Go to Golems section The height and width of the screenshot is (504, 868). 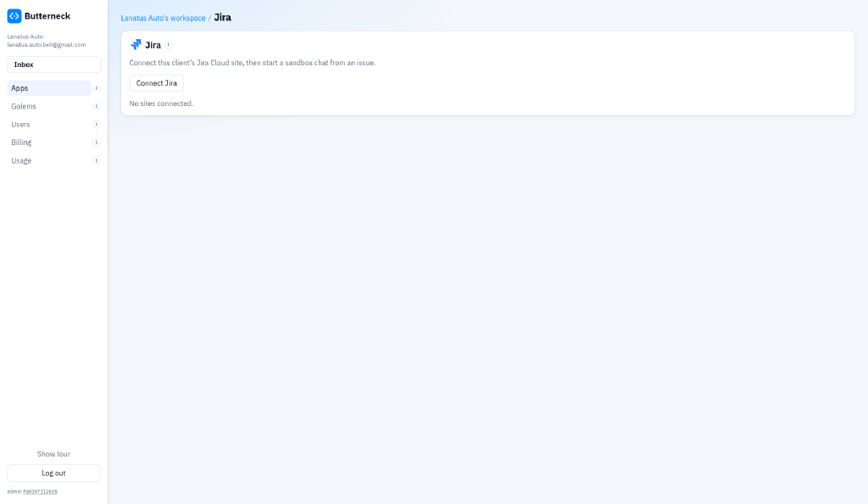coord(48,106)
